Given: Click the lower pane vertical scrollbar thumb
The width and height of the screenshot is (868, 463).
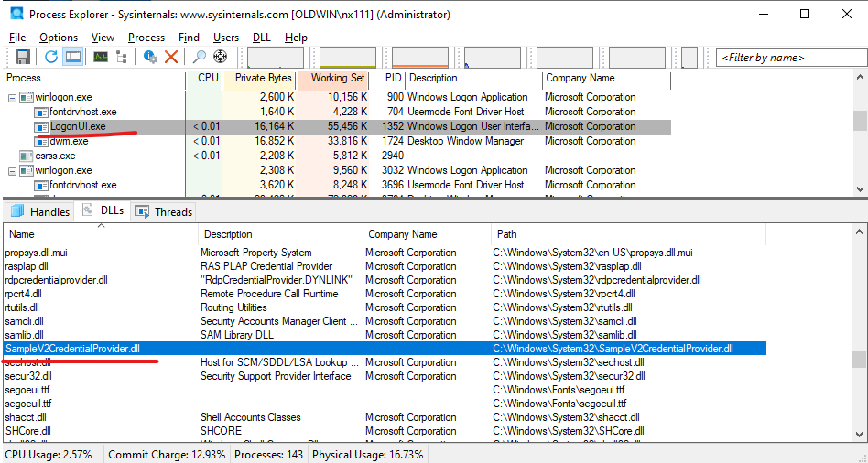Looking at the screenshot, I should (x=860, y=360).
